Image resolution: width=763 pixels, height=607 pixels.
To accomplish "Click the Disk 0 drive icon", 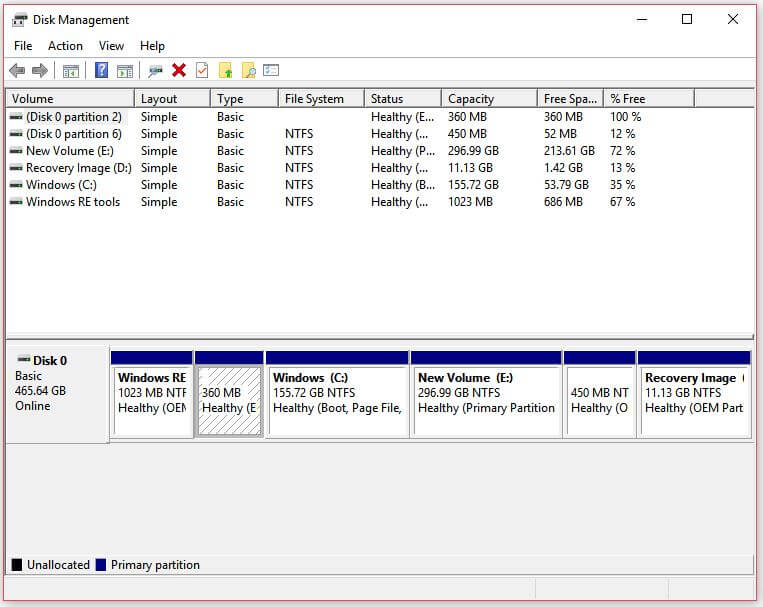I will pos(23,360).
